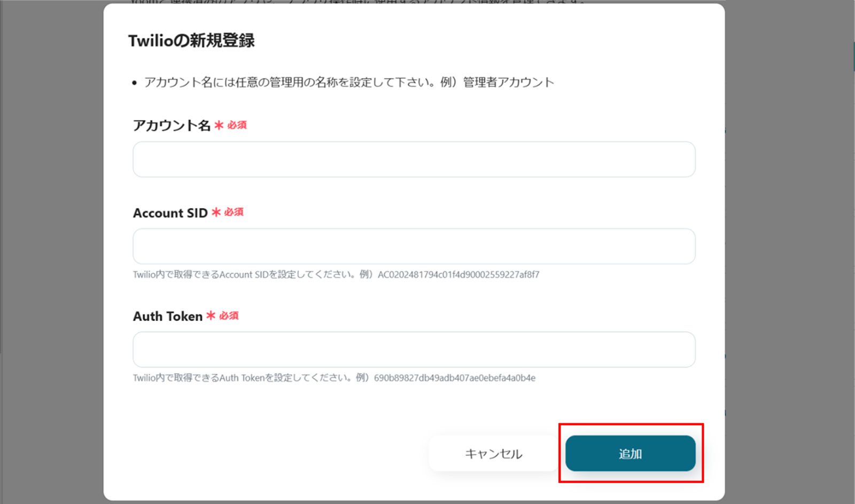
Task: Focus the Account SID text box
Action: pos(414,246)
